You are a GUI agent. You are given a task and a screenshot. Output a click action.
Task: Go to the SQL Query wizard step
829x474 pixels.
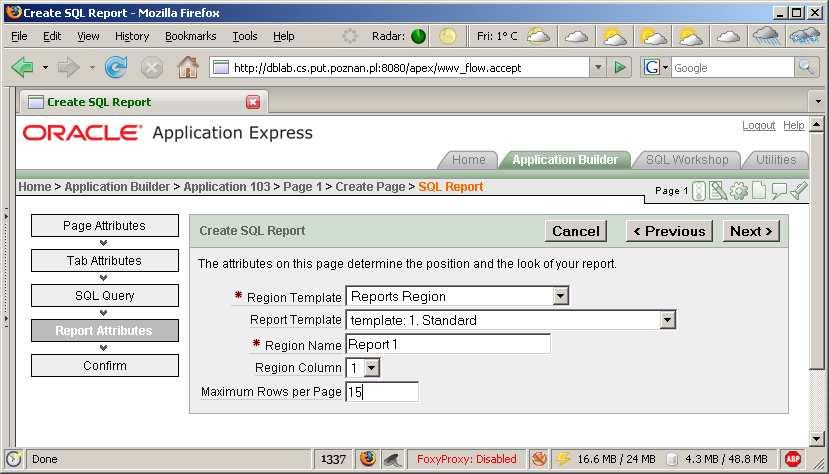(105, 295)
